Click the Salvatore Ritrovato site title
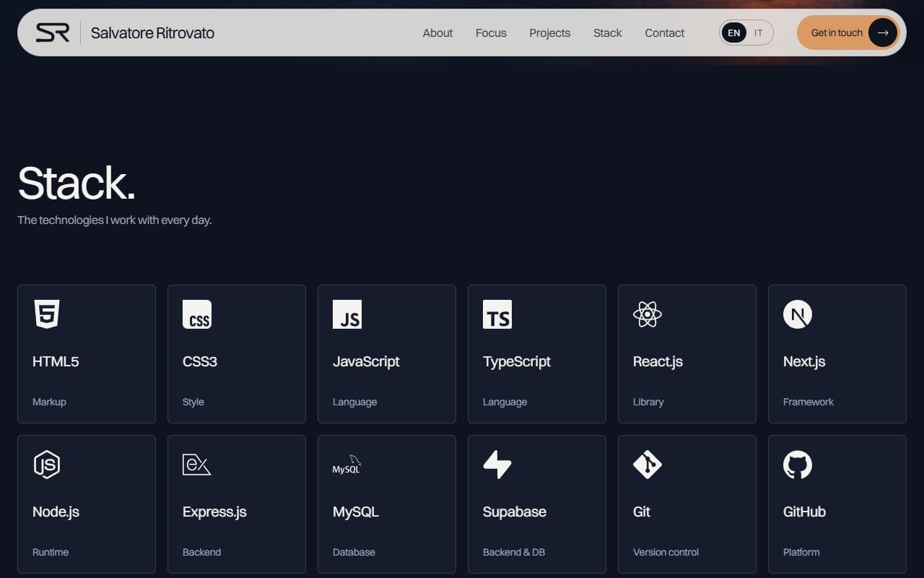This screenshot has height=578, width=924. tap(152, 33)
